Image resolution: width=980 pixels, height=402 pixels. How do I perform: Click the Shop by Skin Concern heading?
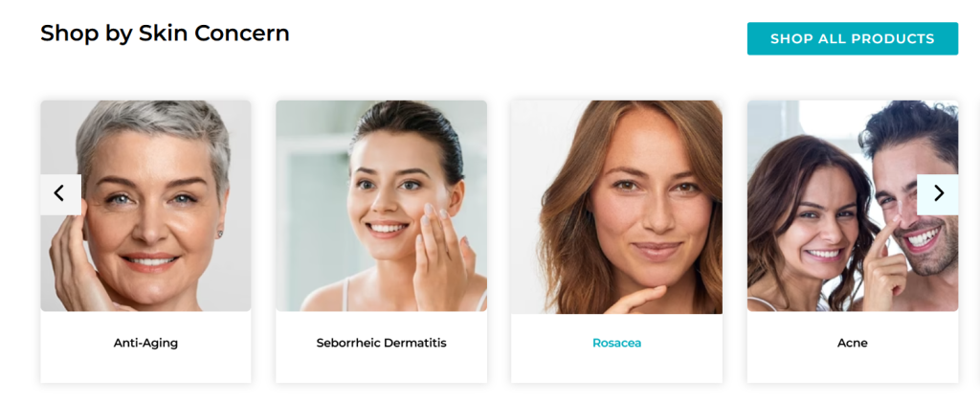pyautogui.click(x=165, y=33)
